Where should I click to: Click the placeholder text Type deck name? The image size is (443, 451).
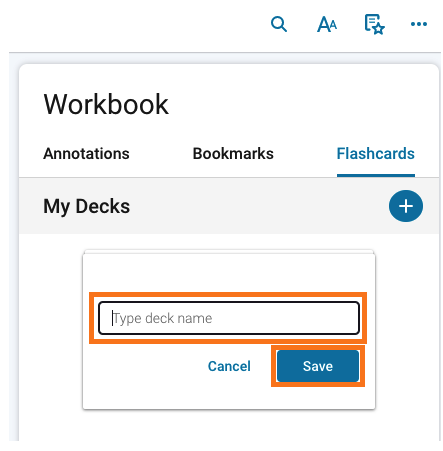point(162,318)
